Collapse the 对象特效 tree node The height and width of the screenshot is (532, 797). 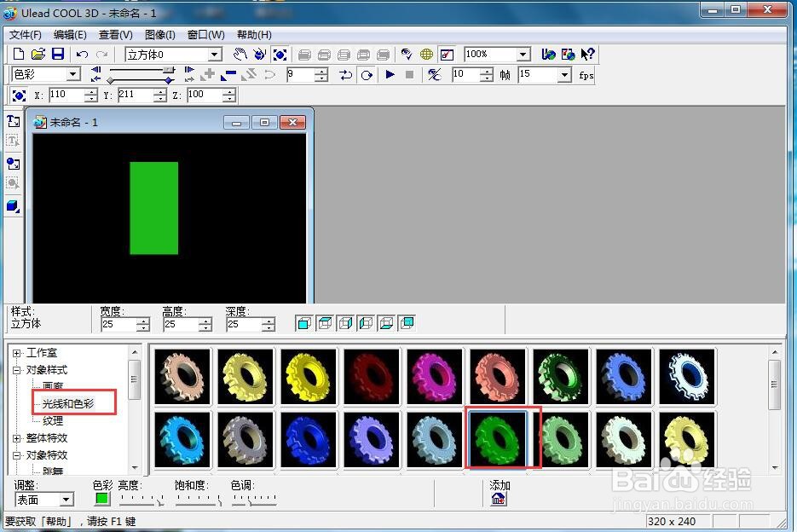pos(17,455)
